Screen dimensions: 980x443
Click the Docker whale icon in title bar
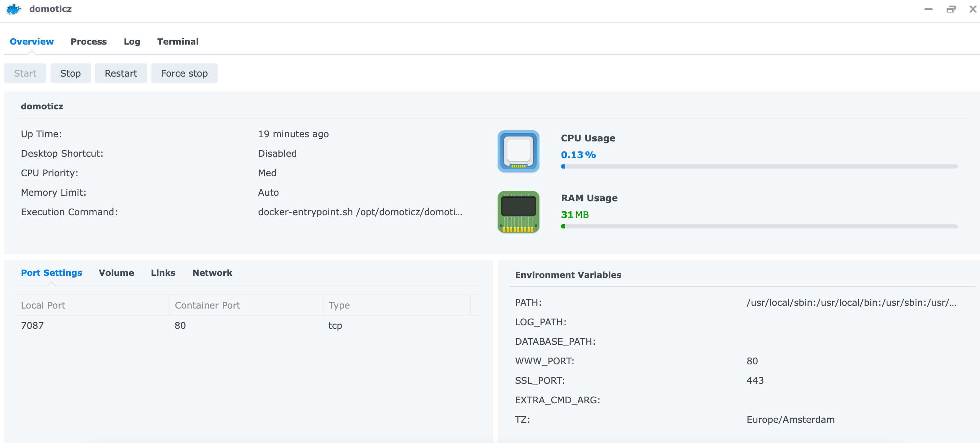[14, 9]
